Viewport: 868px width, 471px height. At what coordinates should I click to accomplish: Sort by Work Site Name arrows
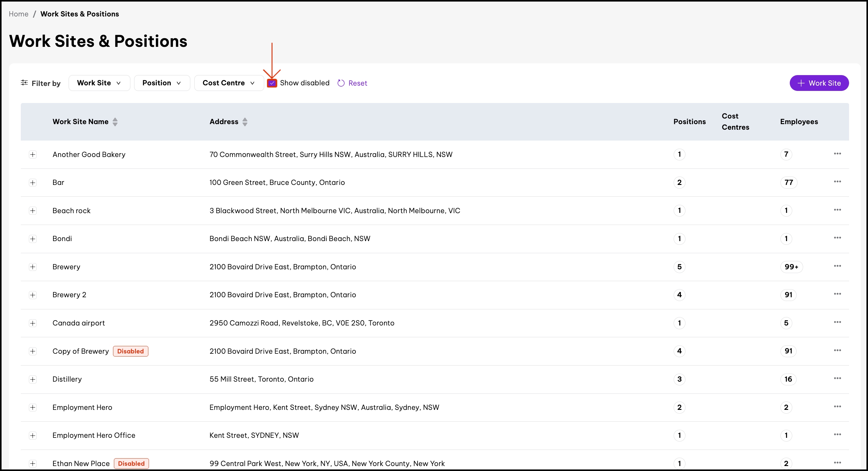click(115, 122)
